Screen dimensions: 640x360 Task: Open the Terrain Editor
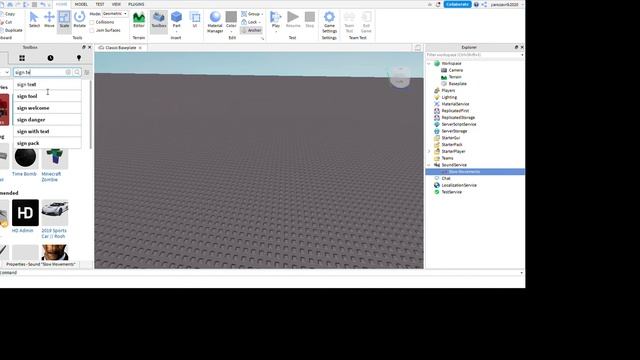[x=139, y=20]
